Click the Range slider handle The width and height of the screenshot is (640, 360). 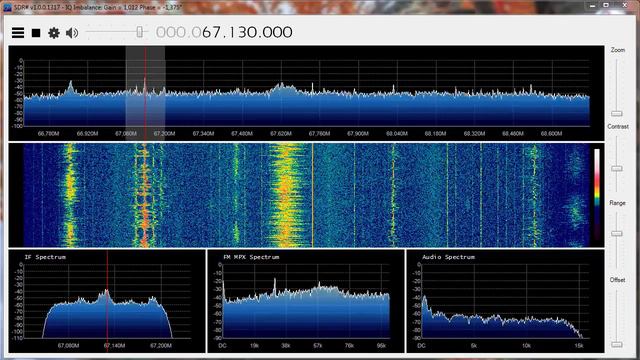(x=617, y=233)
